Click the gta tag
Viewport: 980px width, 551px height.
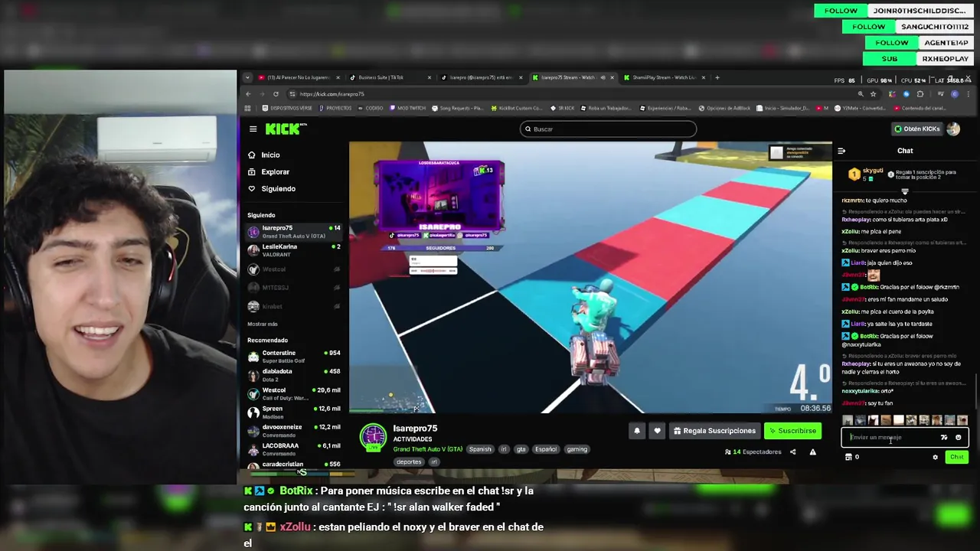coord(521,449)
